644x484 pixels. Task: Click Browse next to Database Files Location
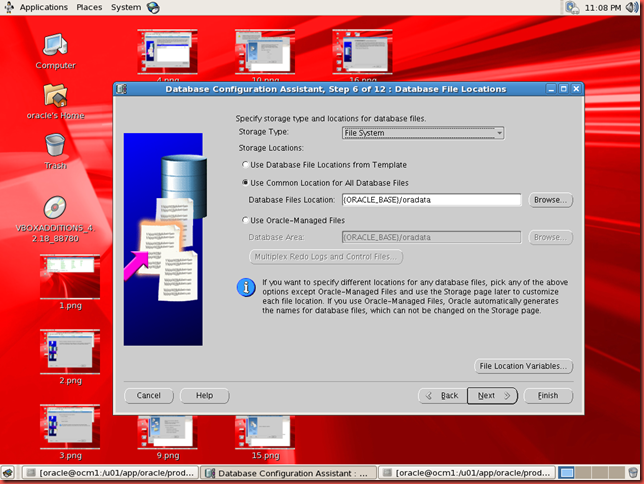click(x=550, y=200)
